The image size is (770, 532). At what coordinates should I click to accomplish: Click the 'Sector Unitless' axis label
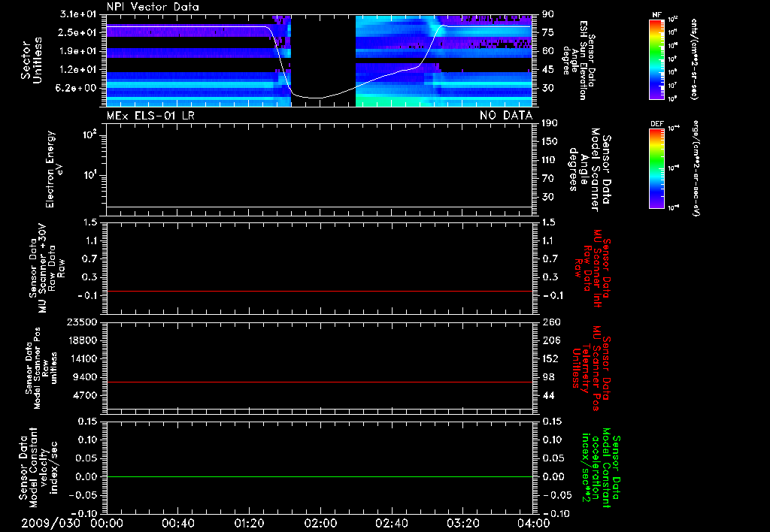32,60
